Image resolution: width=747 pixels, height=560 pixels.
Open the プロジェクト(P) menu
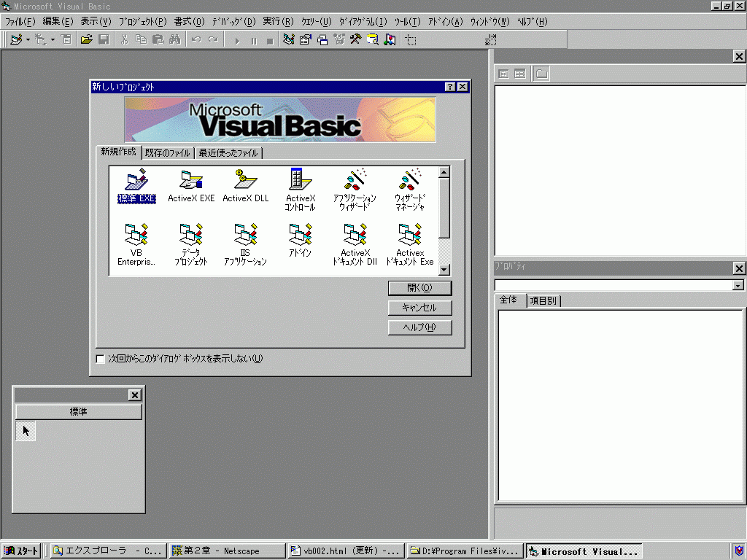tap(142, 21)
